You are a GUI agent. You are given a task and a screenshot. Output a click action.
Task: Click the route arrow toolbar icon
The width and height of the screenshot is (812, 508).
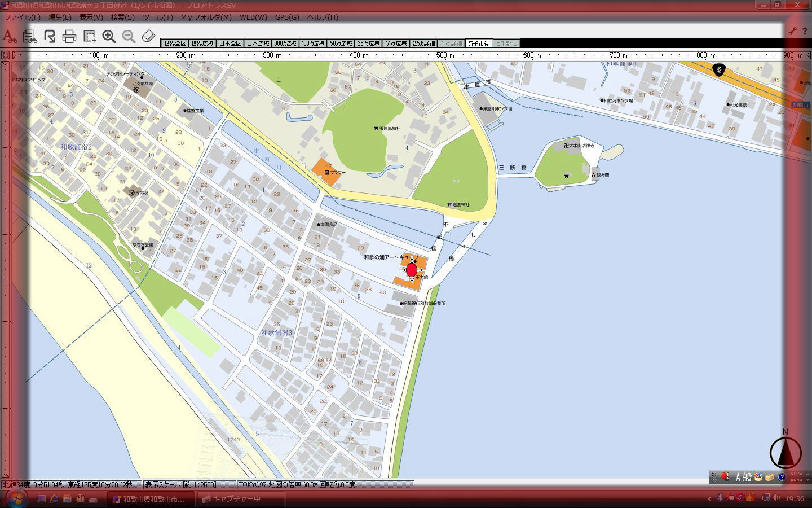click(x=50, y=37)
